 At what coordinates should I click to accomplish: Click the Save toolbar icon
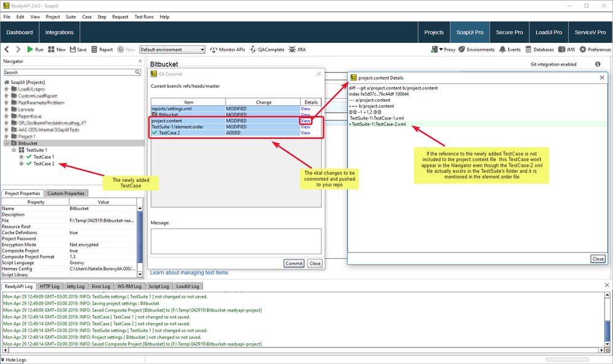[74, 50]
